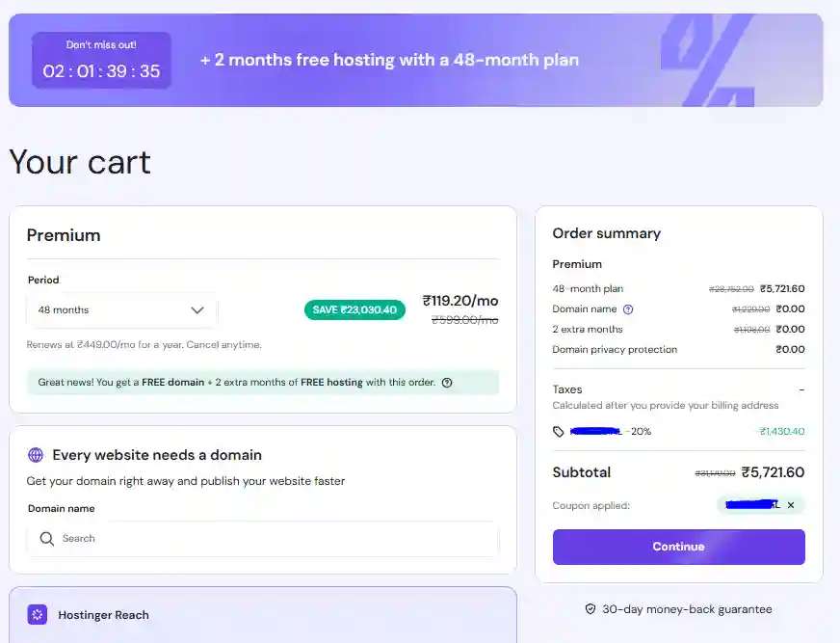This screenshot has width=840, height=643.
Task: Click the shield icon beside the money-back guarantee
Action: (x=591, y=609)
